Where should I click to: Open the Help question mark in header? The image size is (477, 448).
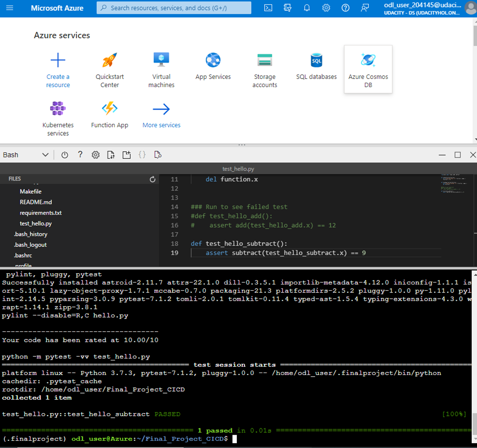click(x=345, y=8)
